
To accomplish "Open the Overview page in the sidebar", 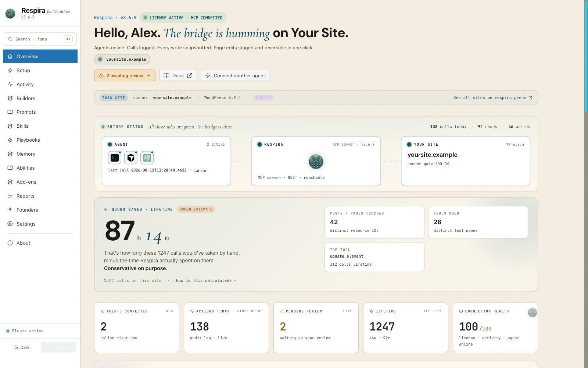I will (x=40, y=56).
